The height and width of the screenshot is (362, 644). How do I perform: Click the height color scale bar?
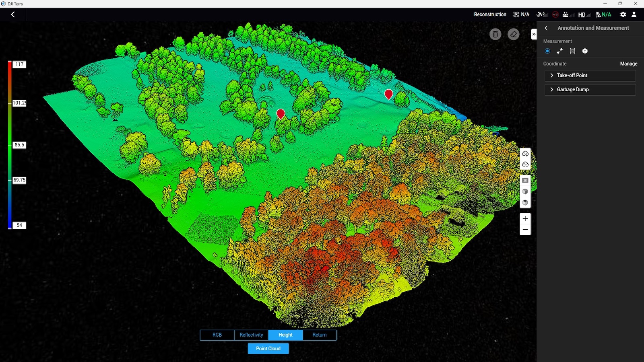coord(10,145)
